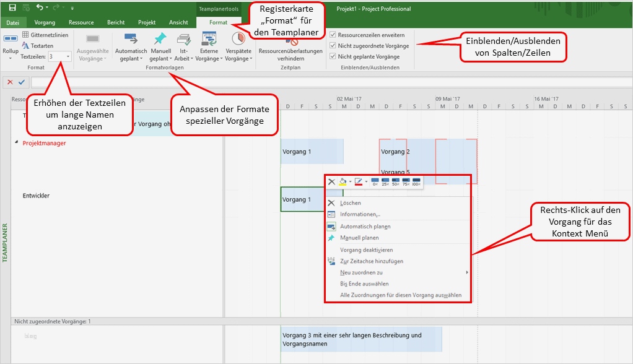Viewport: 633px width, 364px height.
Task: Click the X cancel icon beside the entry bar
Action: coord(10,82)
